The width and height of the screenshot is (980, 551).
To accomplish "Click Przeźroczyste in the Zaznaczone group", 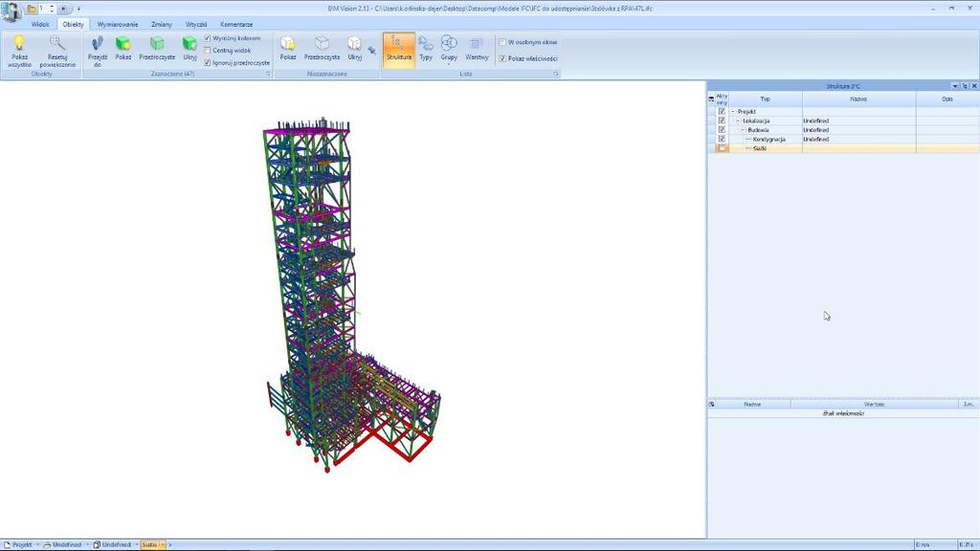I will (x=157, y=48).
